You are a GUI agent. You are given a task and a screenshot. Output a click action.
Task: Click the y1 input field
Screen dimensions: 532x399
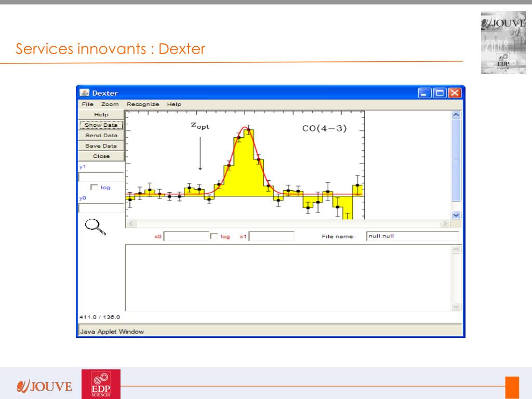[101, 177]
